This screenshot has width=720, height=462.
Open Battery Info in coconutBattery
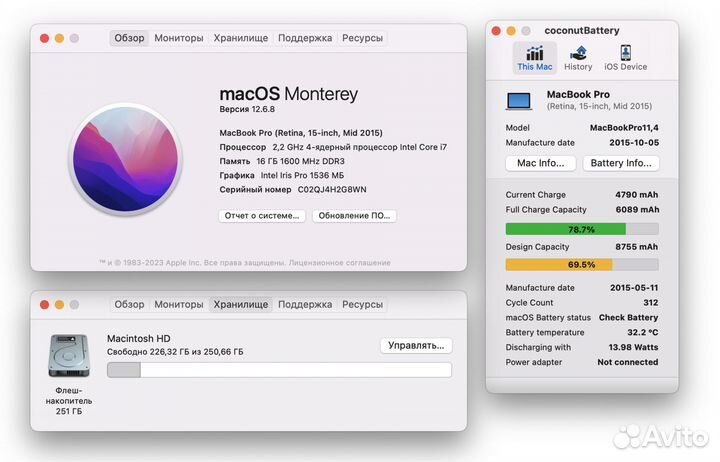point(621,163)
